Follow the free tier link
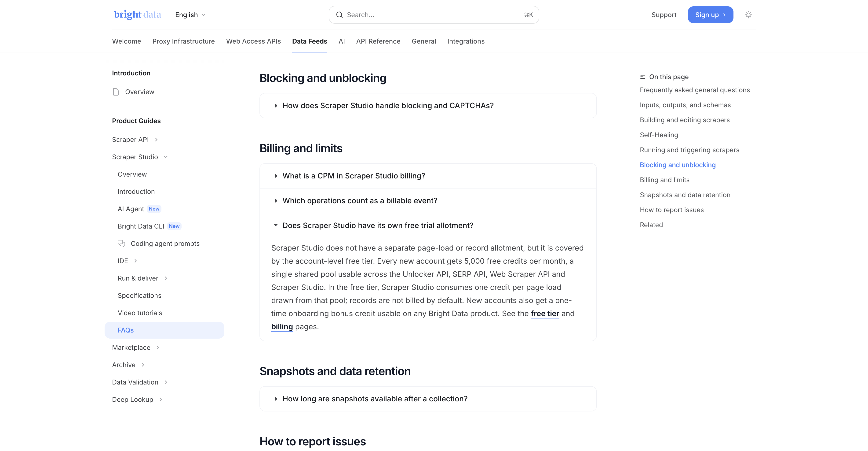This screenshot has height=451, width=868. [x=545, y=313]
